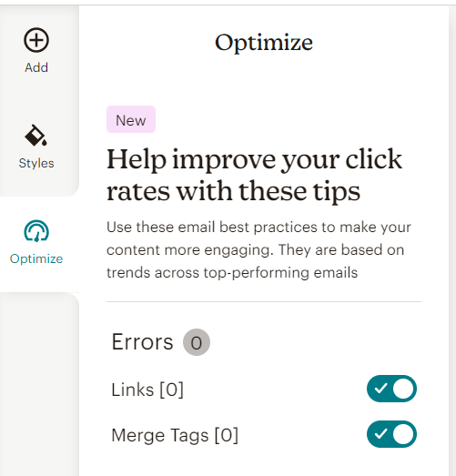Screen dimensions: 456x476
Task: Click the "Help improve your click rates" heading
Action: [255, 175]
